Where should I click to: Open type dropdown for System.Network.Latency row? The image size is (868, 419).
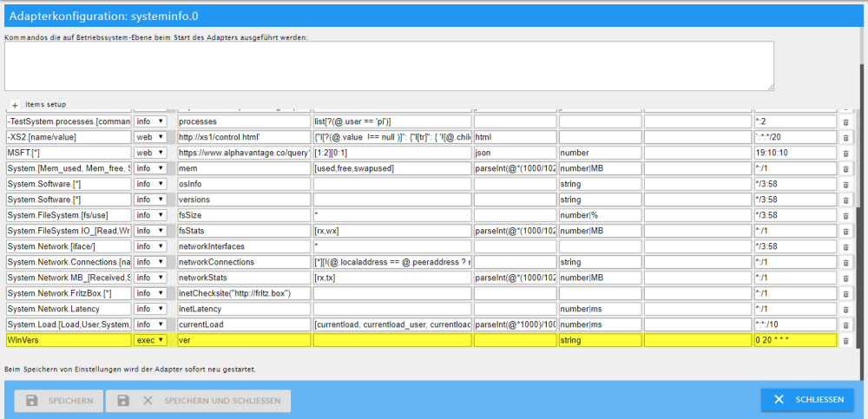point(149,309)
